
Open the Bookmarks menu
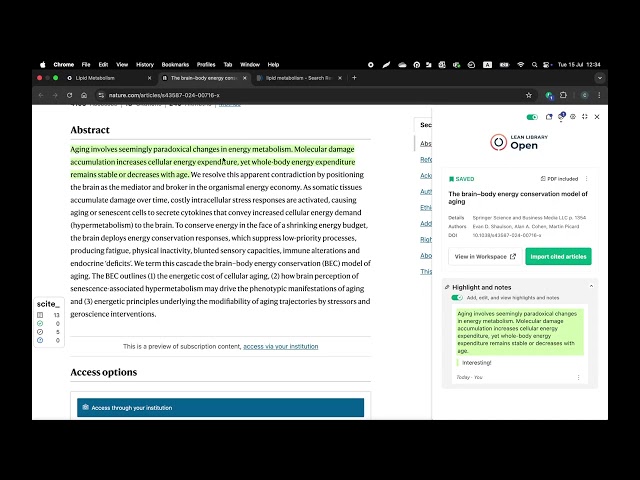(175, 64)
